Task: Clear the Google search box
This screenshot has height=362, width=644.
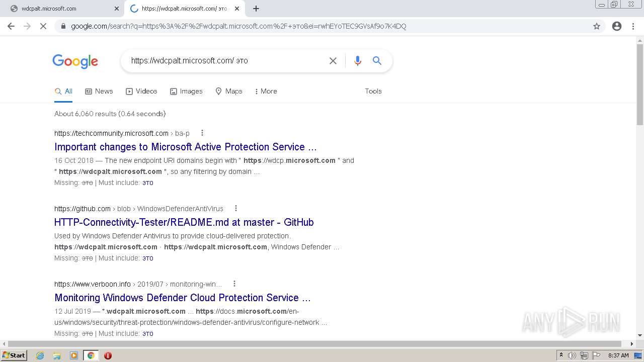Action: coord(333,61)
